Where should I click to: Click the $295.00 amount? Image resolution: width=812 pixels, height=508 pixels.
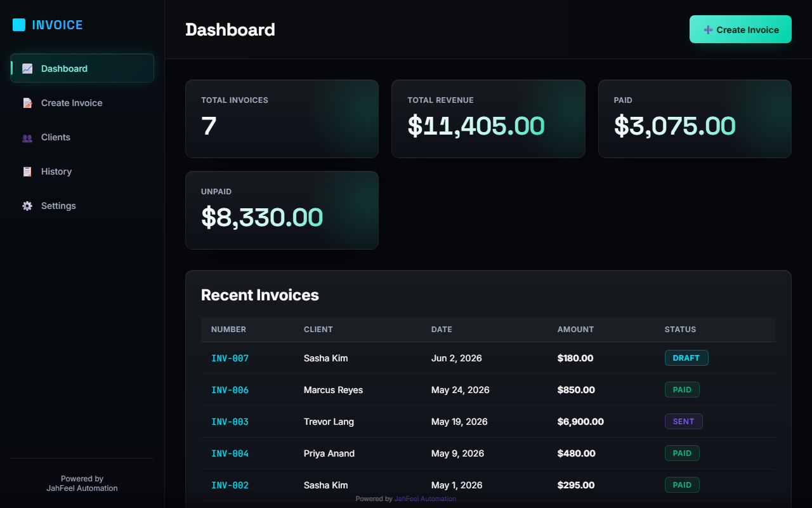coord(576,485)
